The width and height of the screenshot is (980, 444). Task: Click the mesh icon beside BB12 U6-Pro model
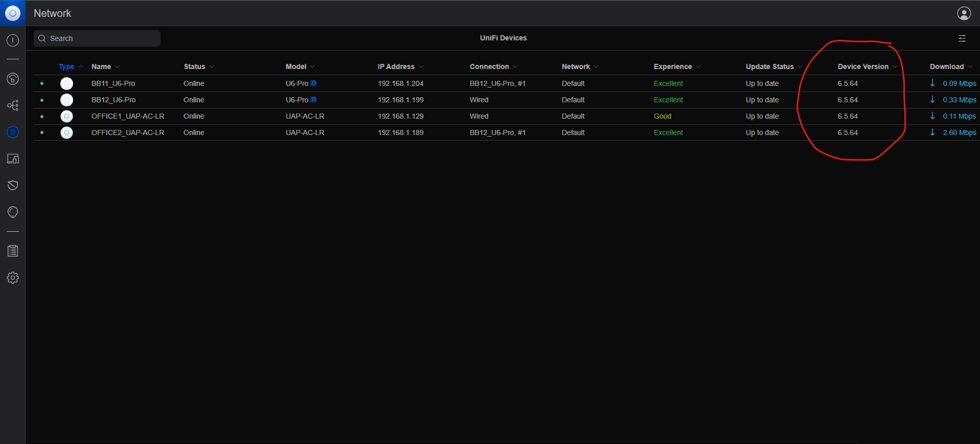[x=313, y=100]
